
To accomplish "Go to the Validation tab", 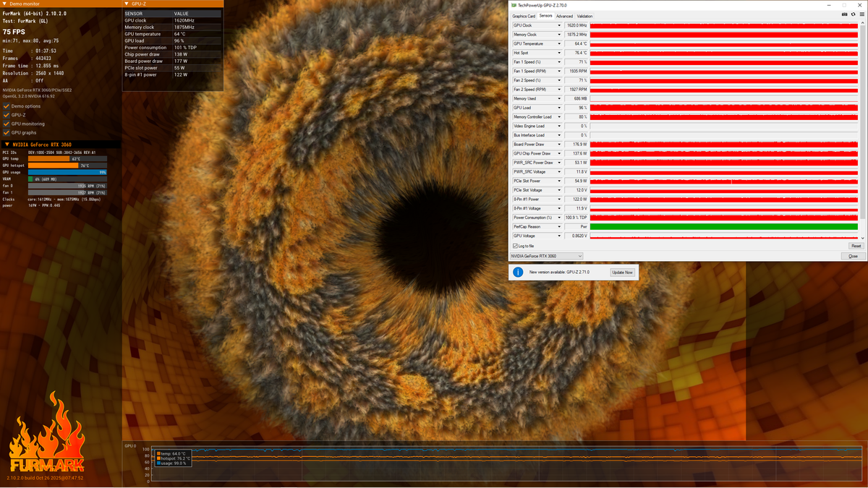I will click(584, 16).
